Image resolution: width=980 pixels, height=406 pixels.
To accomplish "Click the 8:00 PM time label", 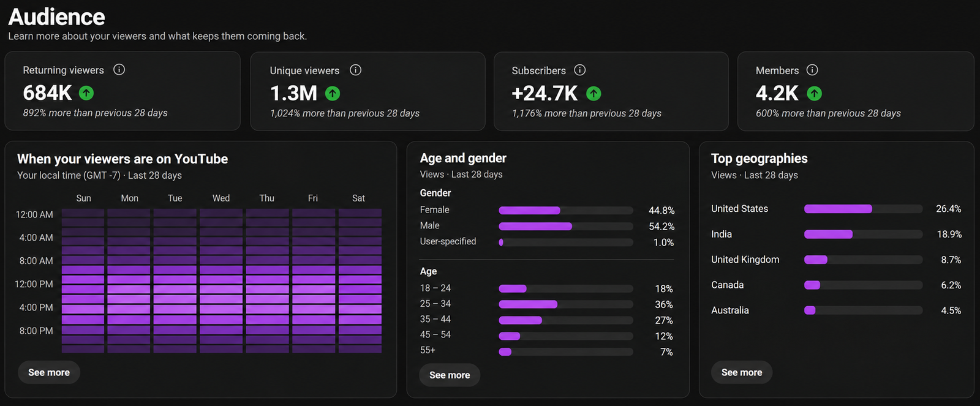I will click(36, 331).
